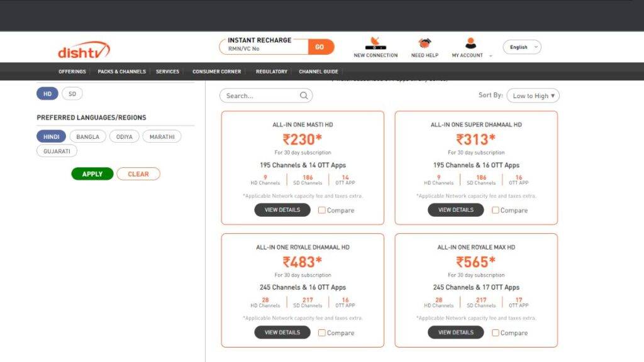View details of All-In One Super Dhamaal HD
Image resolution: width=644 pixels, height=362 pixels.
point(455,210)
